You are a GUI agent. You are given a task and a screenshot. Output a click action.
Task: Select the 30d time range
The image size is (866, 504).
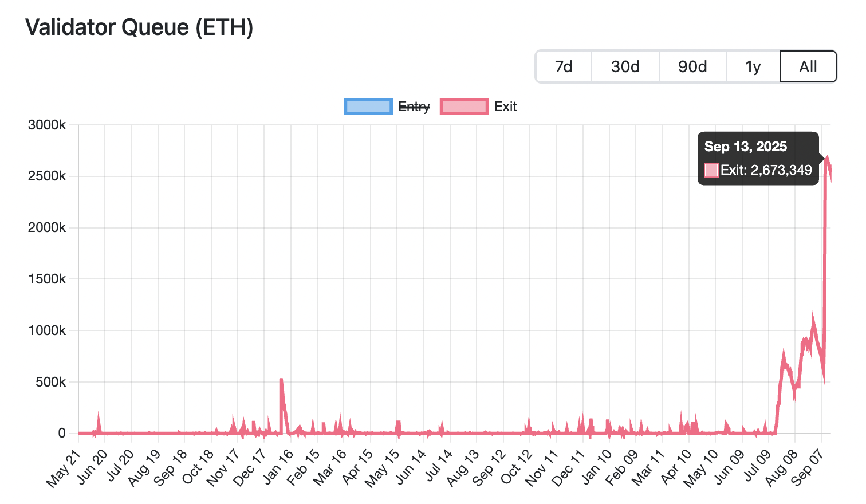[x=625, y=66]
